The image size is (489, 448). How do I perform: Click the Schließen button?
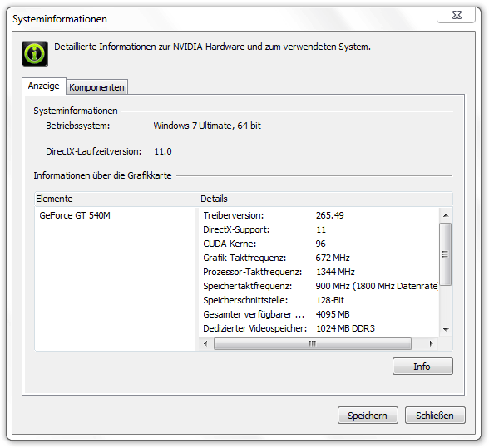point(435,416)
